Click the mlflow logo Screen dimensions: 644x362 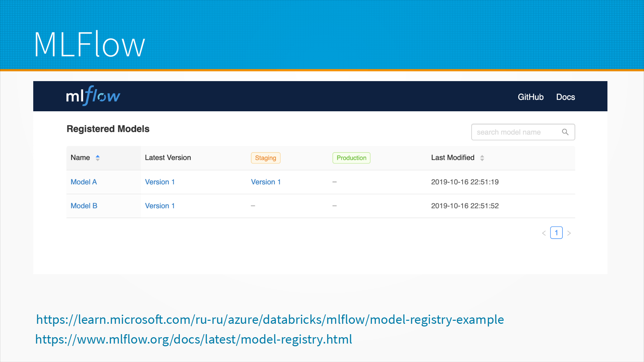click(93, 96)
